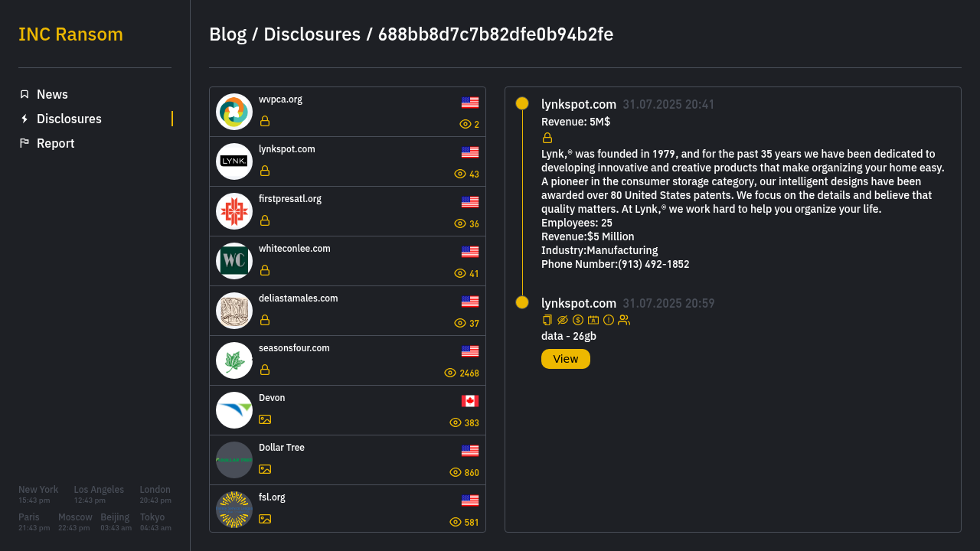Click the ID badge icon in disclosure
This screenshot has height=551, width=980.
[593, 320]
